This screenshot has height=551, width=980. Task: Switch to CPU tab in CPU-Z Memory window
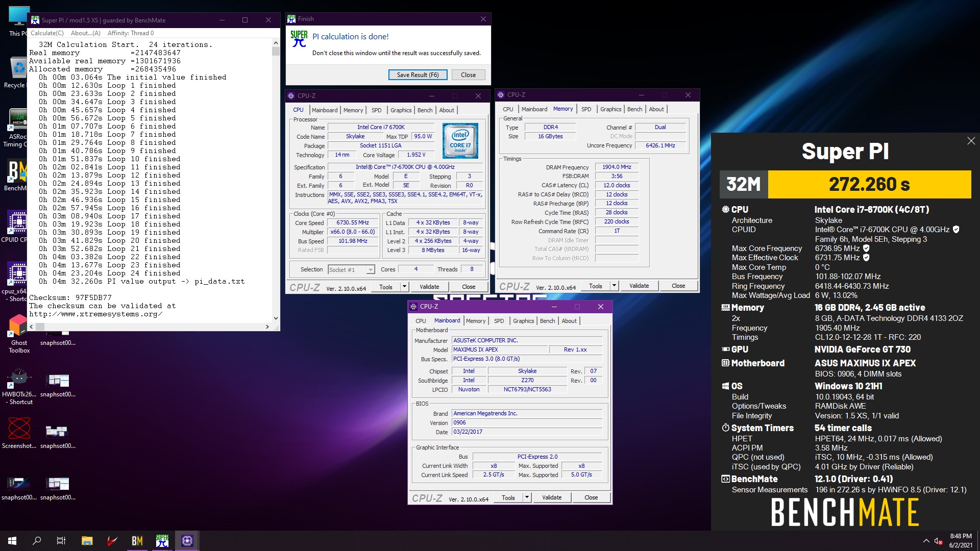point(508,109)
